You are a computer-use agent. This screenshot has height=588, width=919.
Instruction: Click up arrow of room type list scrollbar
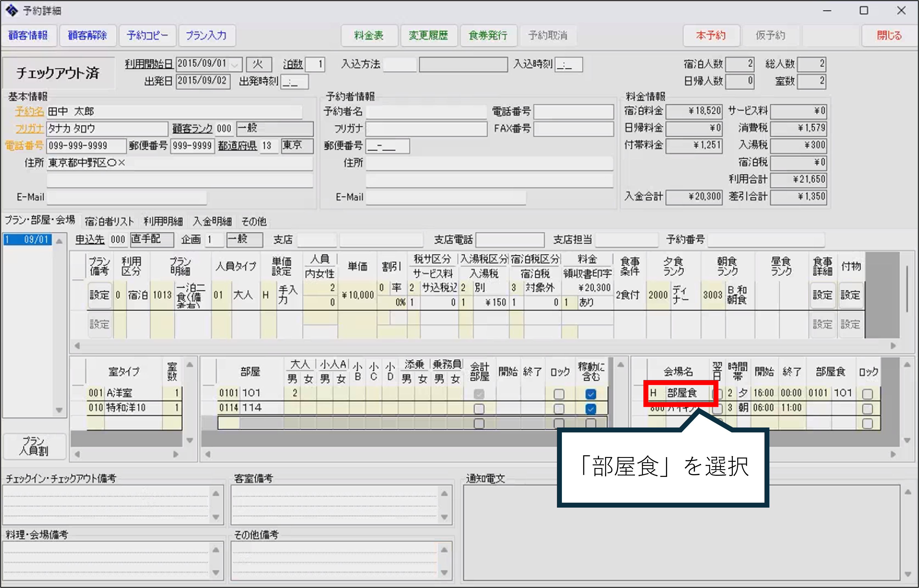(x=190, y=365)
